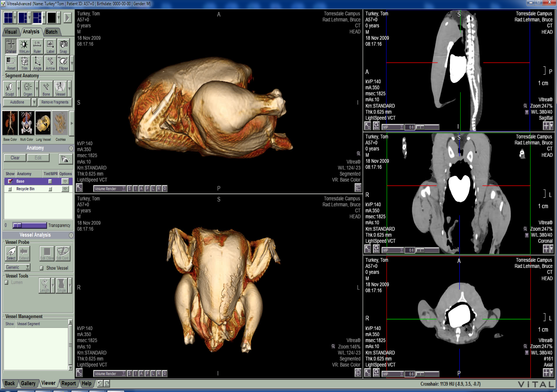Toggle Recycle Bin Tint/MPR checkbox
This screenshot has height=392, width=557.
coord(50,189)
